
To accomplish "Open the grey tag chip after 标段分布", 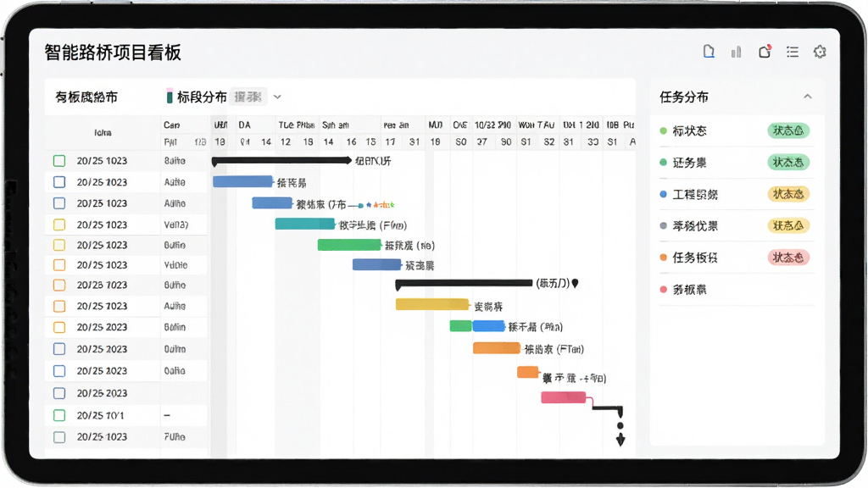I will pos(248,97).
